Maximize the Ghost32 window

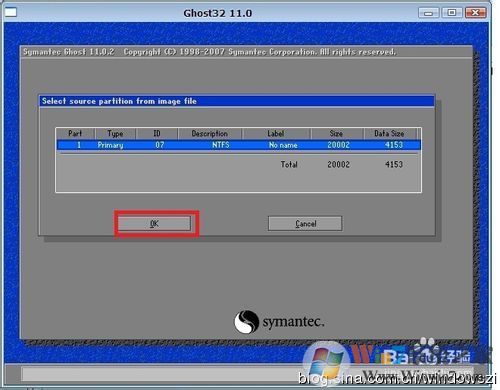pyautogui.click(x=452, y=13)
